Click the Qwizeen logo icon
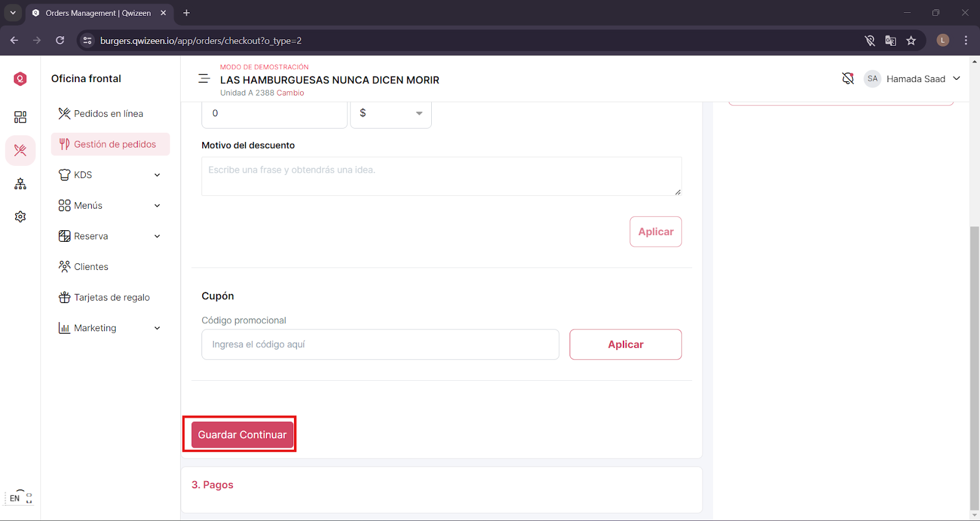Viewport: 980px width, 521px height. [x=20, y=78]
